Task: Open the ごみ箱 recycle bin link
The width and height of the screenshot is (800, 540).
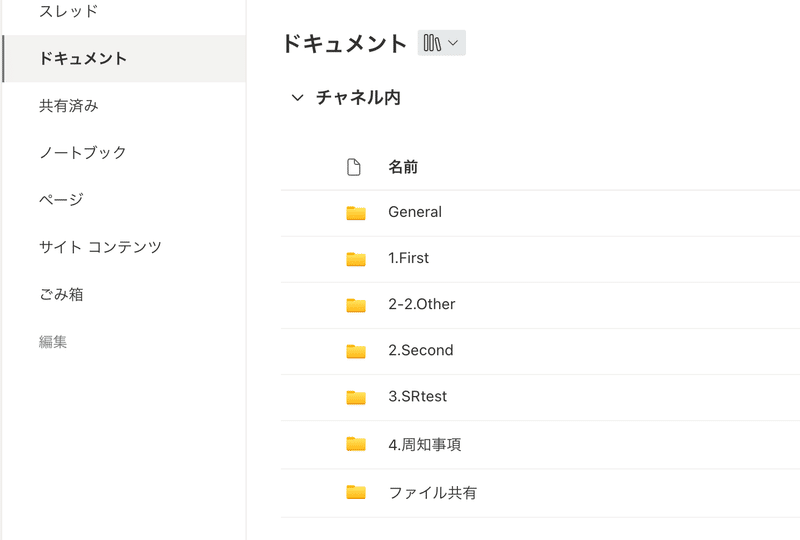Action: (61, 294)
